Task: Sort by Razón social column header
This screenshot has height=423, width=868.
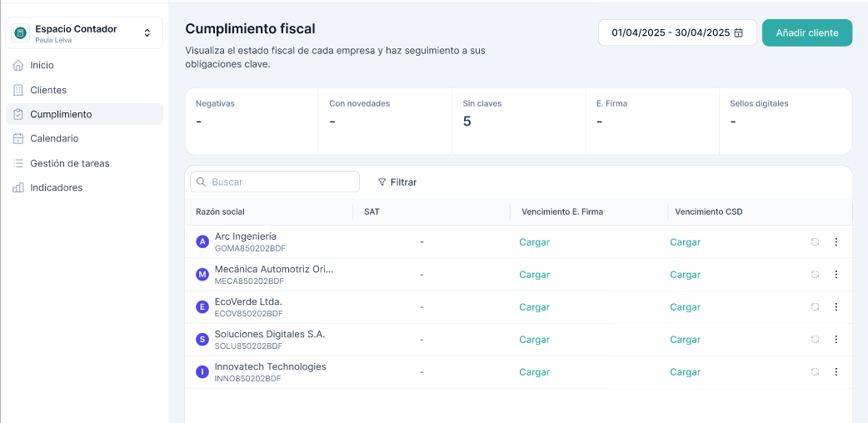Action: tap(220, 211)
